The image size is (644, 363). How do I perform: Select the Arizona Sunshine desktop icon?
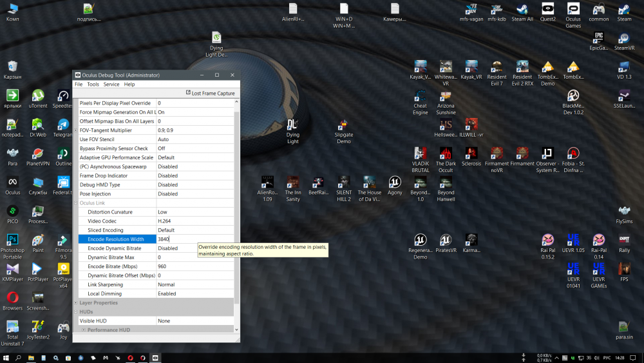[446, 95]
